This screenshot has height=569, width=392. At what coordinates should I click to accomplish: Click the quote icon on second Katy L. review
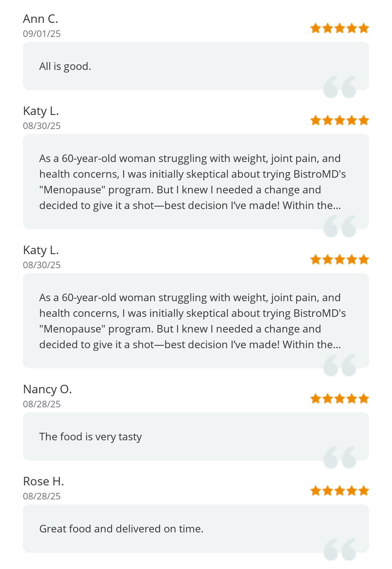(x=340, y=365)
